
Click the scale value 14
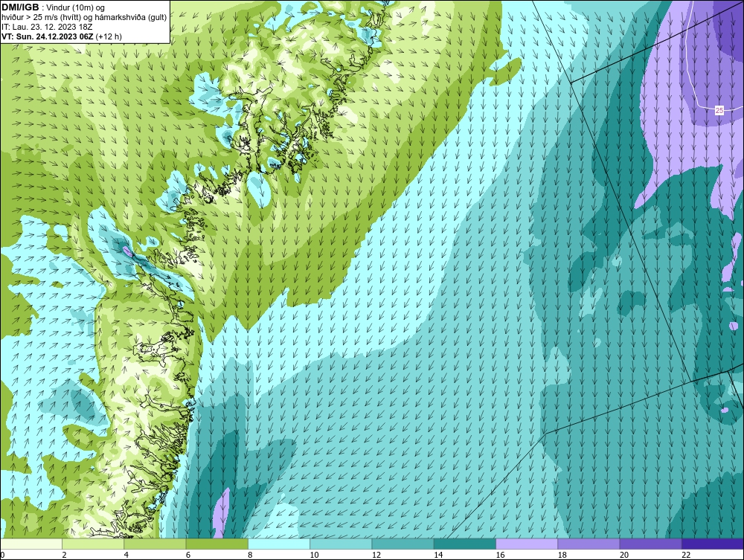(438, 556)
